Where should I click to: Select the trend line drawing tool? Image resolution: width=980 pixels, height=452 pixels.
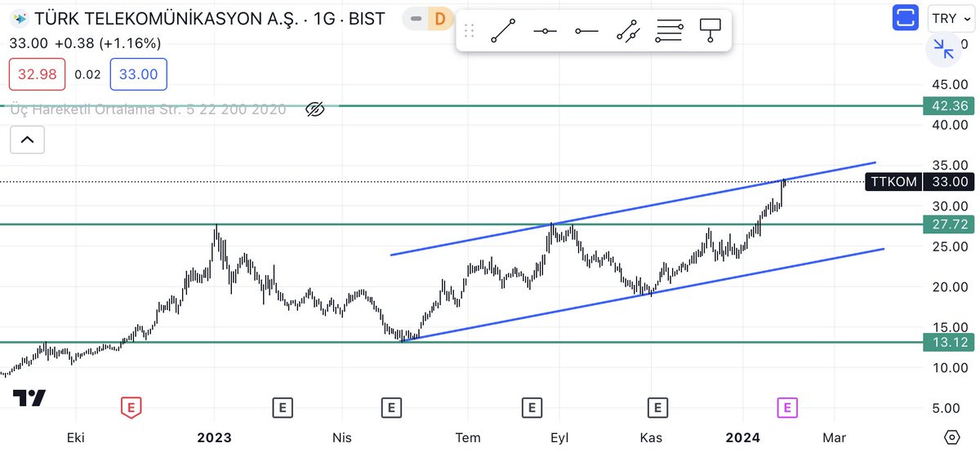point(503,31)
